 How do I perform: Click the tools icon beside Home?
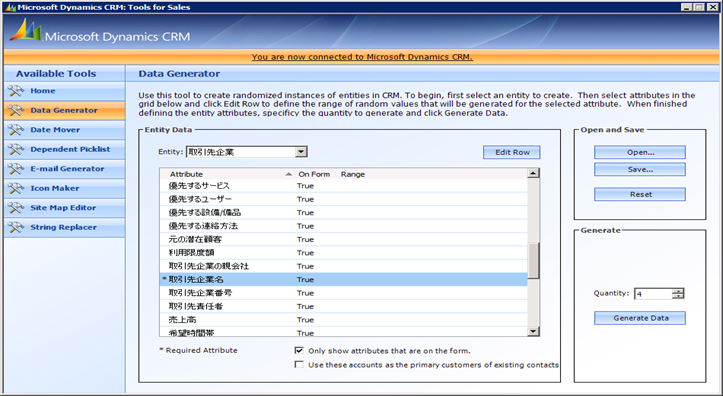coord(16,91)
